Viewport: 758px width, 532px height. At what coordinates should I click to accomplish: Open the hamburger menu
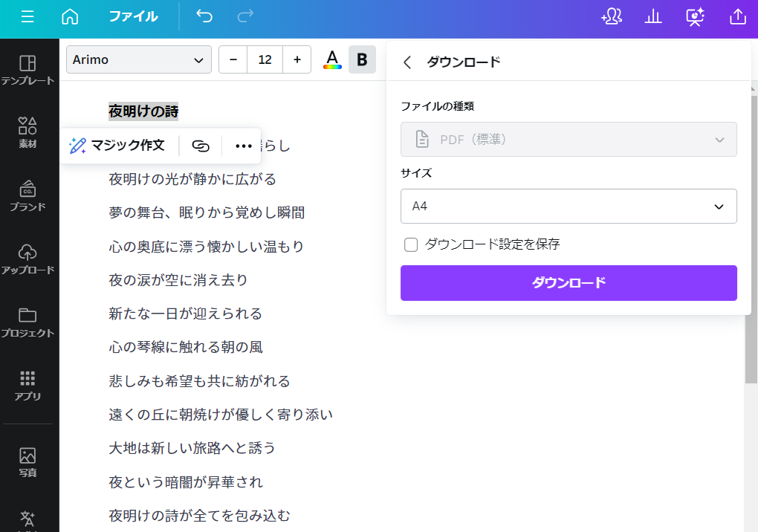pyautogui.click(x=27, y=16)
